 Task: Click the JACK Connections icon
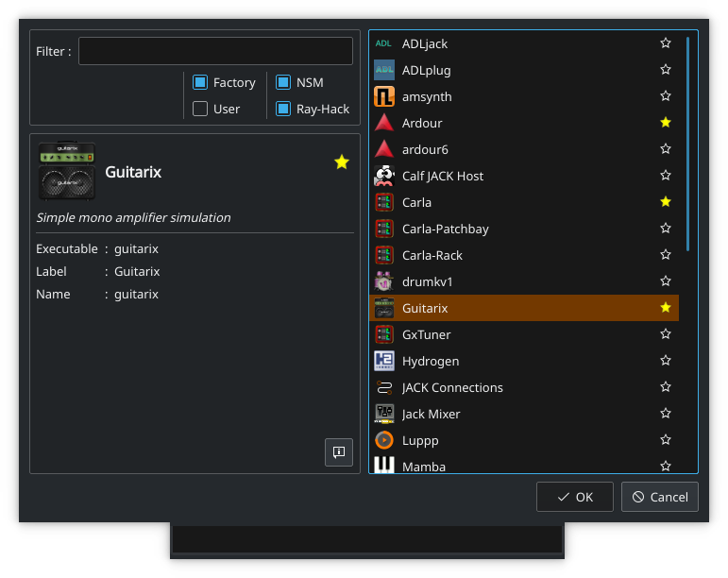click(384, 387)
